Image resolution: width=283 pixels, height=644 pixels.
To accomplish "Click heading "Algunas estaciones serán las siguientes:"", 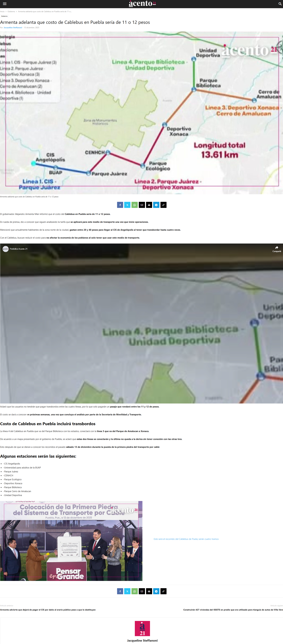I will 38,456.
